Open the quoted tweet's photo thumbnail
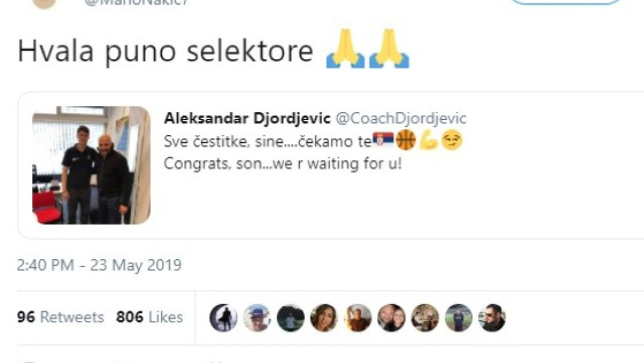 (91, 165)
